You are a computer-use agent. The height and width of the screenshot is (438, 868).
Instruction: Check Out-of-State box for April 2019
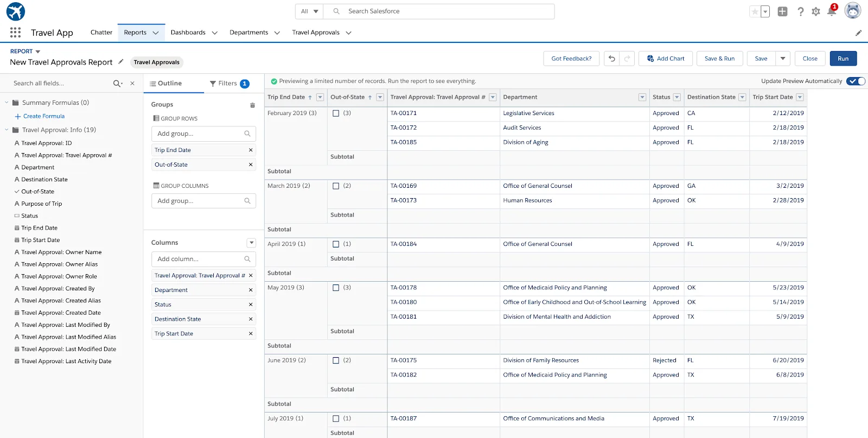pos(336,244)
